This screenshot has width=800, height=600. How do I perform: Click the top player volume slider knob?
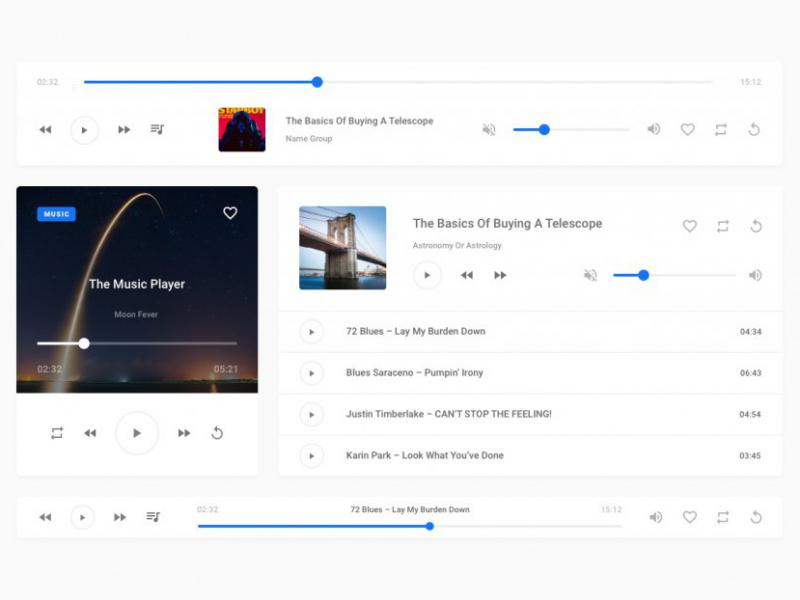(544, 130)
